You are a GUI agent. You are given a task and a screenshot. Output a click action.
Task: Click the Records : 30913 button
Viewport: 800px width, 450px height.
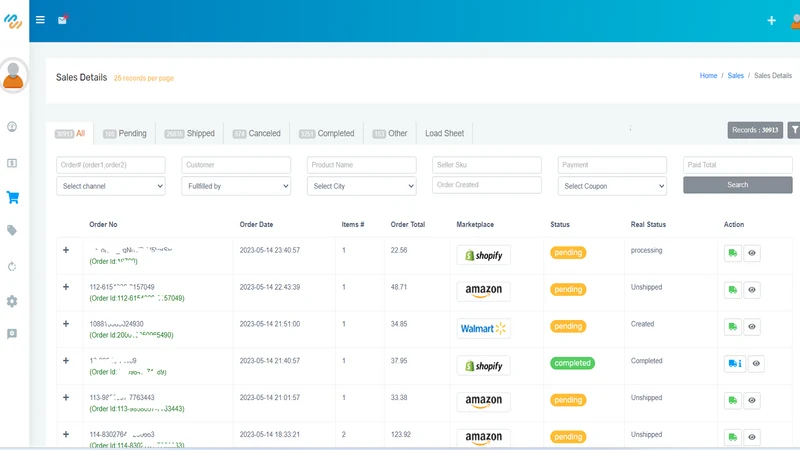(x=755, y=130)
